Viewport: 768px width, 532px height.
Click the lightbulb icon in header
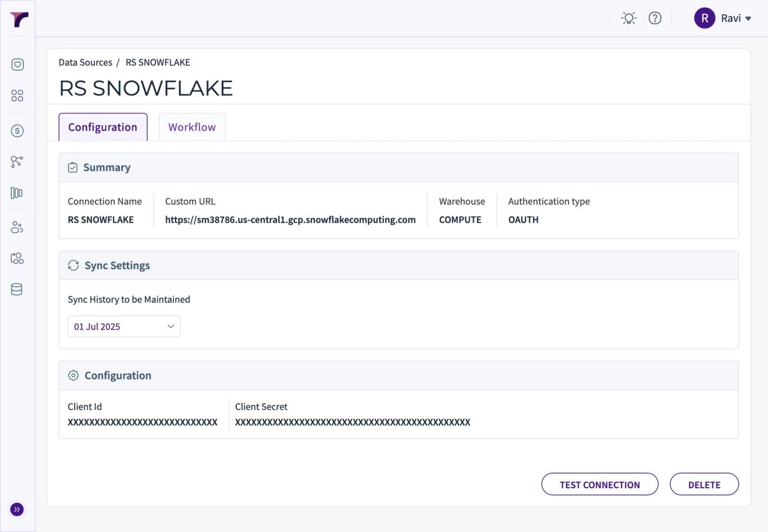click(629, 18)
